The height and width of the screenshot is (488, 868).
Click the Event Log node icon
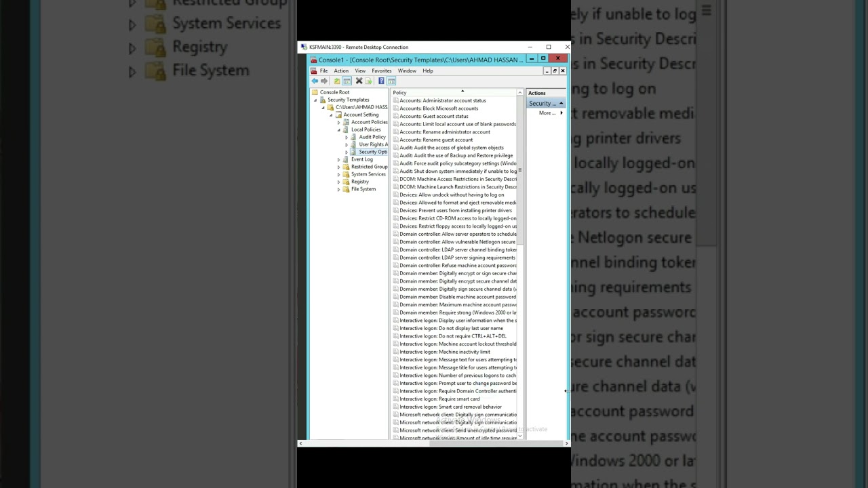pos(346,159)
